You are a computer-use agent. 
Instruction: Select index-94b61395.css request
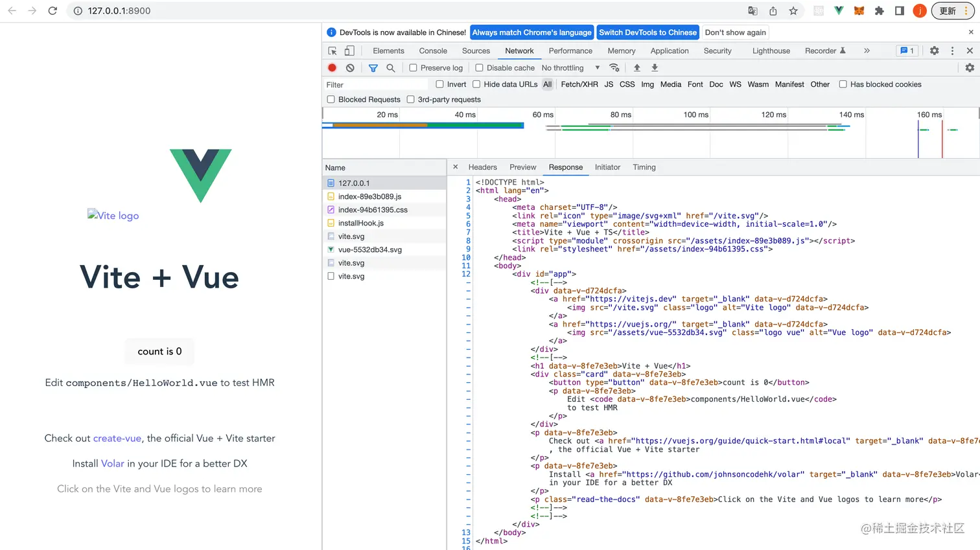[384, 210]
